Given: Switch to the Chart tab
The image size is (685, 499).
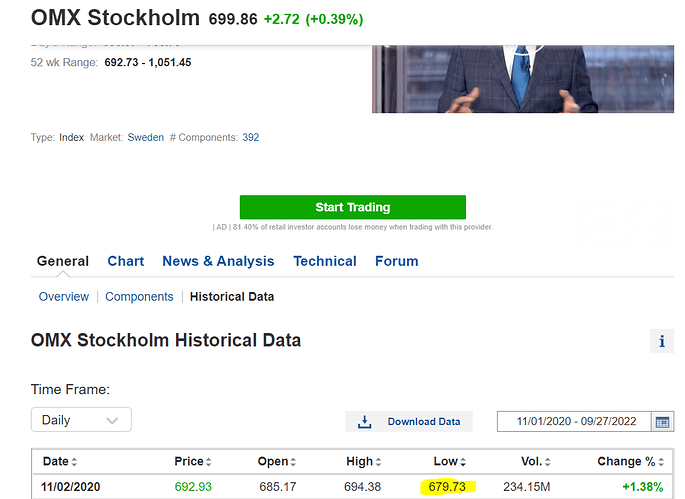Looking at the screenshot, I should coord(126,261).
